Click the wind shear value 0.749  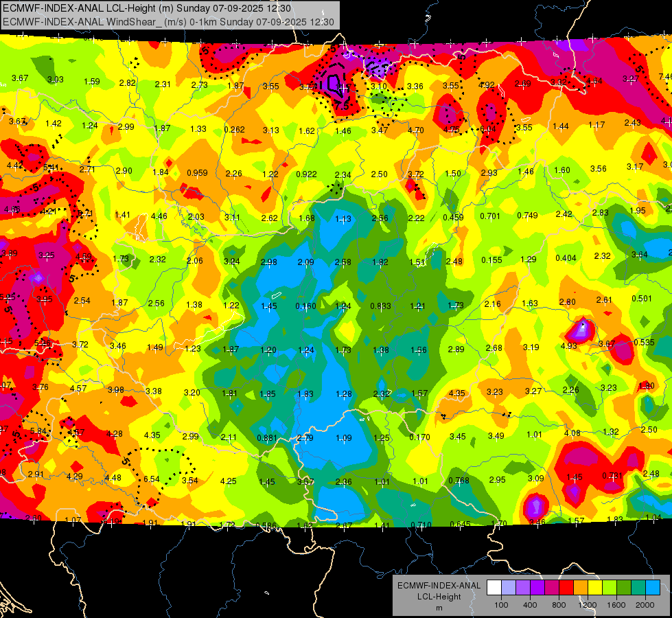[x=528, y=216]
